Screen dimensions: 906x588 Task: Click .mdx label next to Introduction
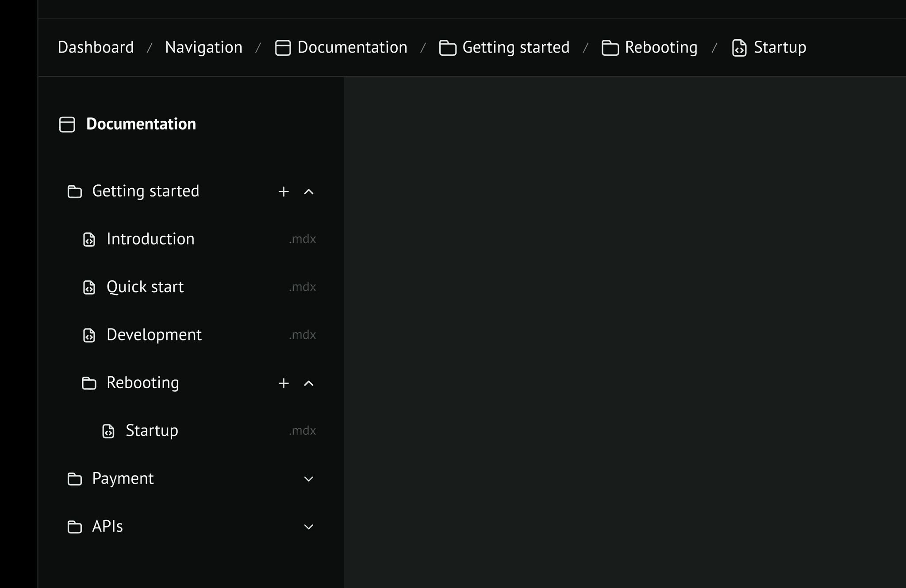point(303,239)
